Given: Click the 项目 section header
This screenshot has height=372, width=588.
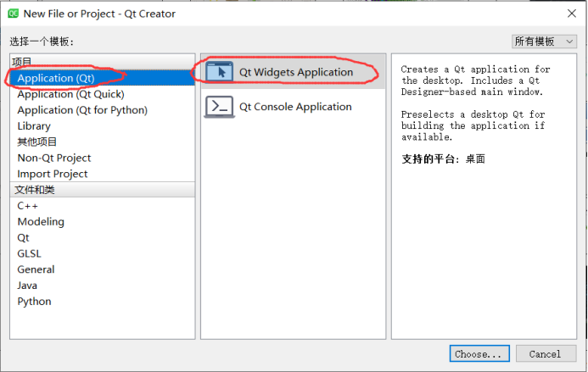Looking at the screenshot, I should tap(103, 62).
